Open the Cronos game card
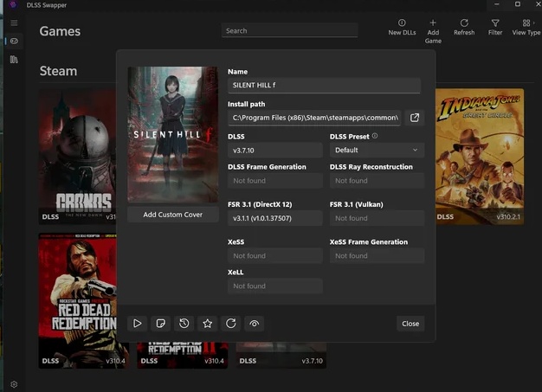The width and height of the screenshot is (542, 392). point(77,157)
